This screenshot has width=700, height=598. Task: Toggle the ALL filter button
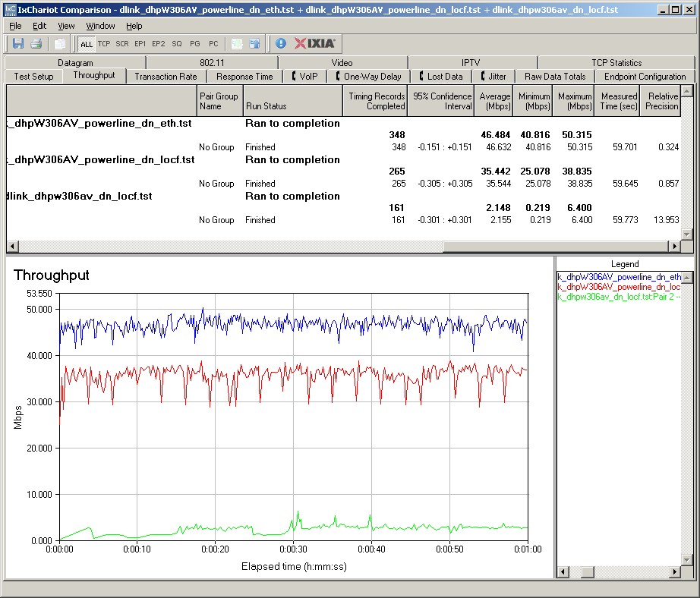click(86, 44)
